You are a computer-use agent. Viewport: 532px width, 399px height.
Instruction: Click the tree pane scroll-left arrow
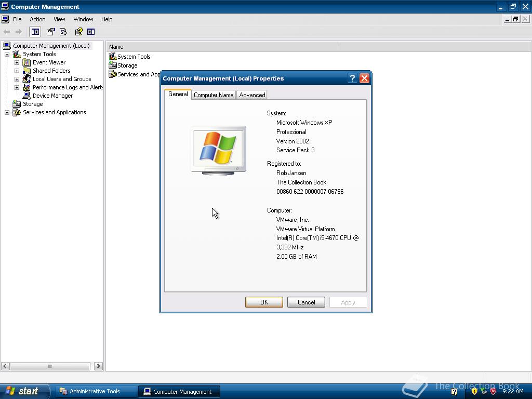coord(5,366)
